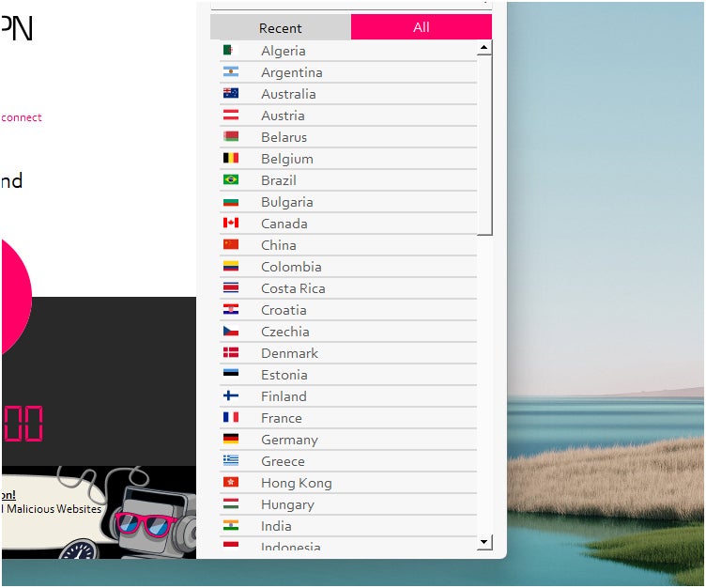Click the Costa Rica flag icon

coord(231,288)
